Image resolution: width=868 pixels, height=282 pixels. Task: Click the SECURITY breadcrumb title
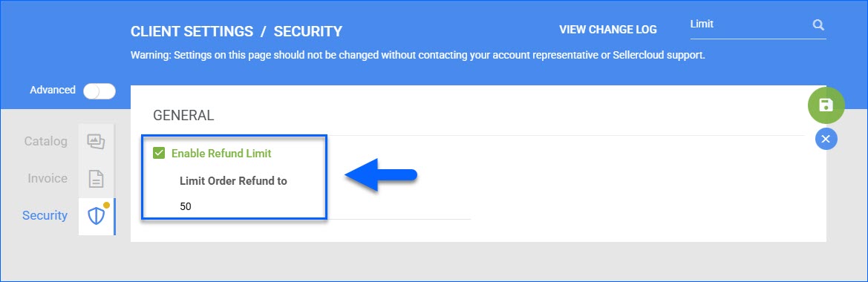(x=308, y=31)
